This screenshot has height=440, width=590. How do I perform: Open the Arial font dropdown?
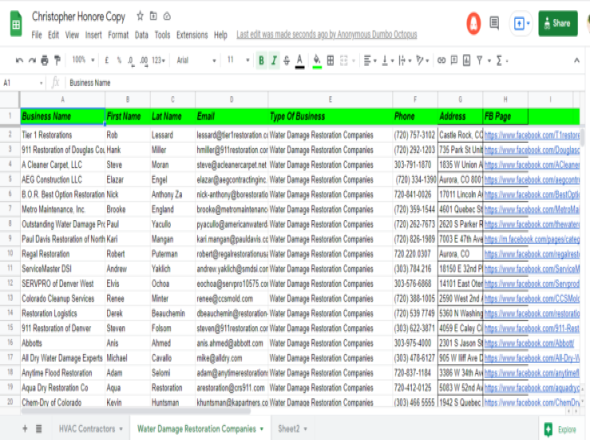pyautogui.click(x=196, y=60)
